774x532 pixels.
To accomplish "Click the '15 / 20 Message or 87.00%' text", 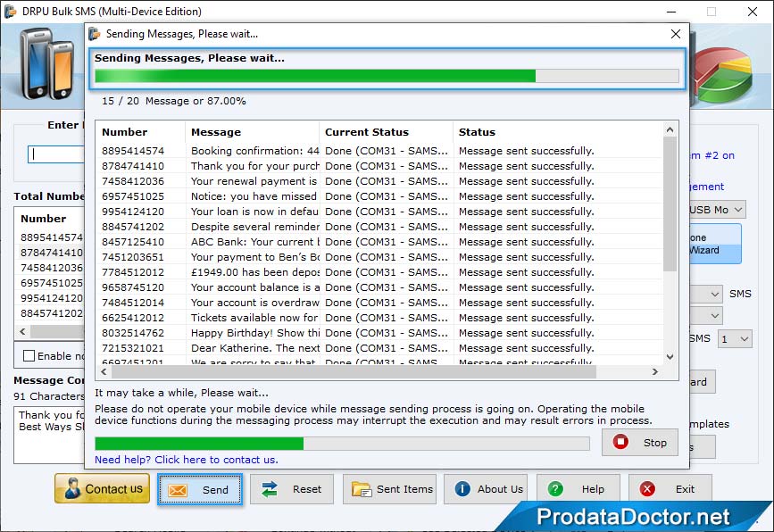I will [174, 101].
